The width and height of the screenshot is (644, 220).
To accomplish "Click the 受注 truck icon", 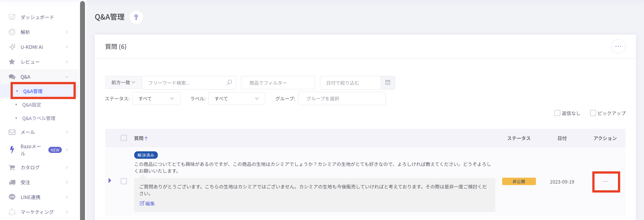I will [x=12, y=182].
